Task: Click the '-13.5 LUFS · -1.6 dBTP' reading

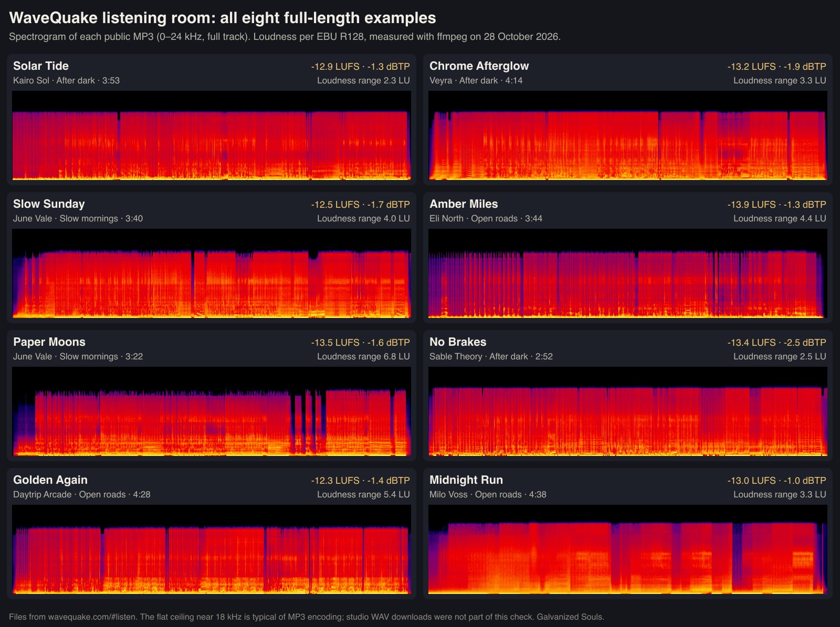Action: click(360, 343)
